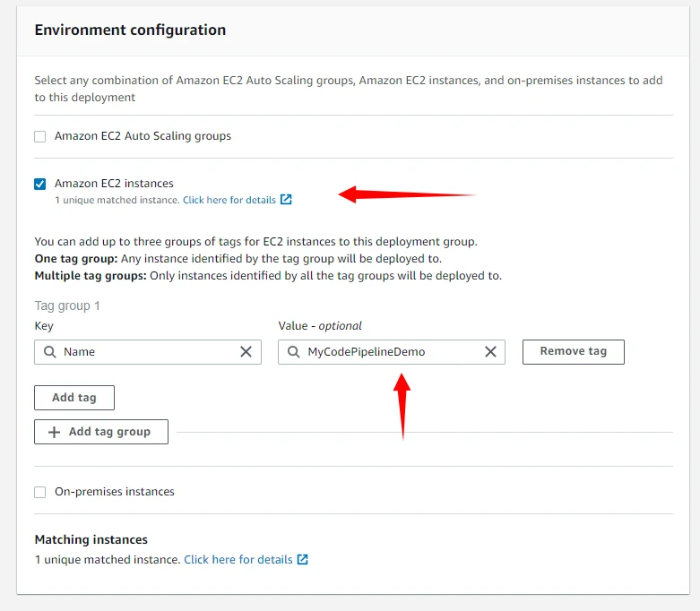This screenshot has height=611, width=700.
Task: Uncheck the Amazon EC2 instances checkbox
Action: pos(39,184)
